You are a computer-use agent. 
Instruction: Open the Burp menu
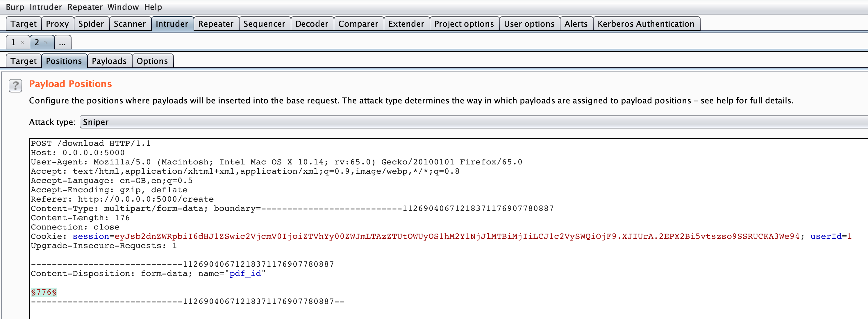click(x=15, y=7)
